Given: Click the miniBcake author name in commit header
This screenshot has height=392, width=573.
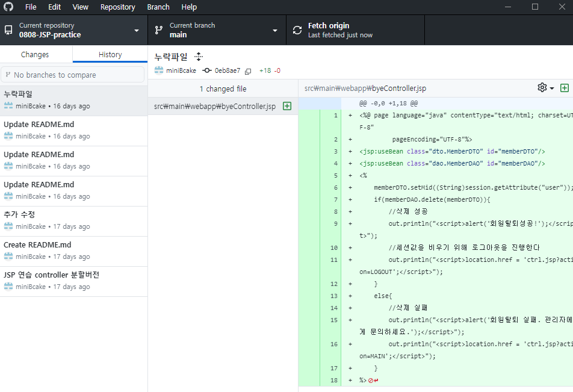Looking at the screenshot, I should pos(181,70).
